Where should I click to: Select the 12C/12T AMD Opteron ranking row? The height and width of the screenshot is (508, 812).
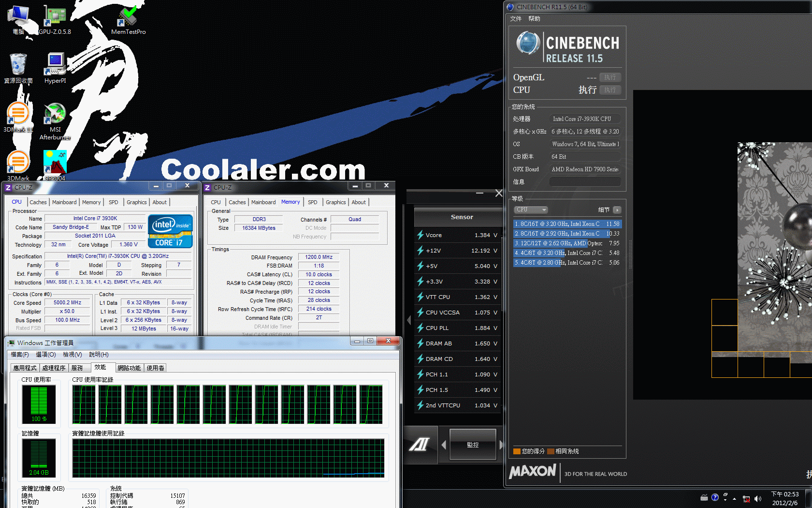[567, 243]
